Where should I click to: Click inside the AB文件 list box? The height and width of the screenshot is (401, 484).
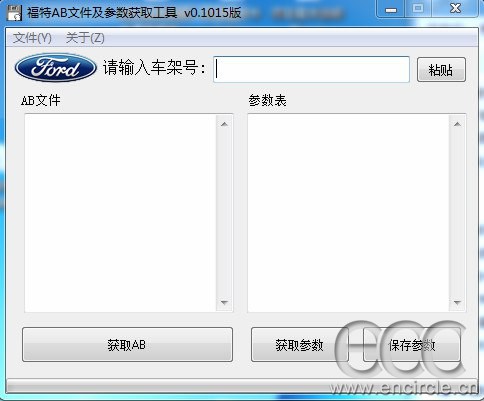(121, 213)
